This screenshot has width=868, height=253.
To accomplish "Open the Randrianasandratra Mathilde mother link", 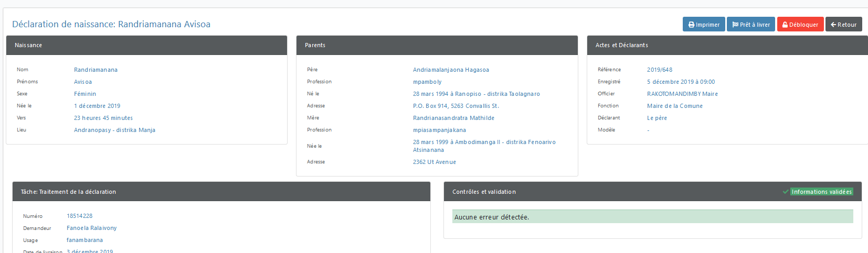I will [453, 118].
